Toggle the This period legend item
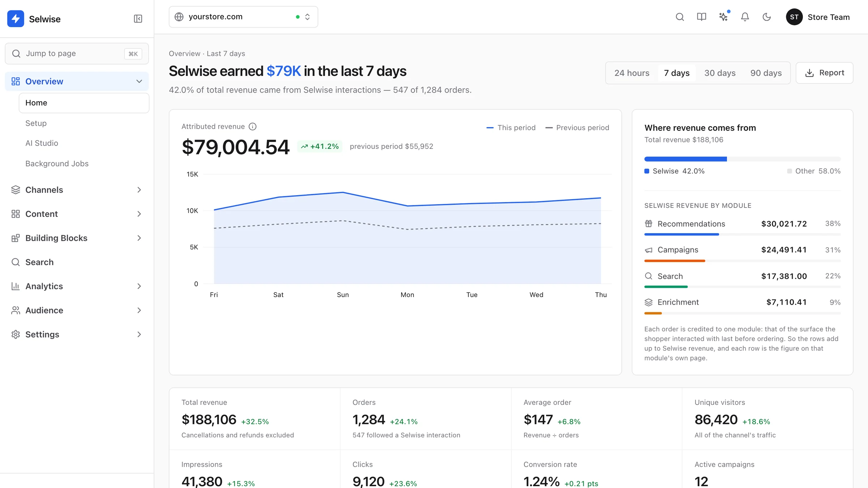Viewport: 868px width, 488px height. tap(511, 128)
